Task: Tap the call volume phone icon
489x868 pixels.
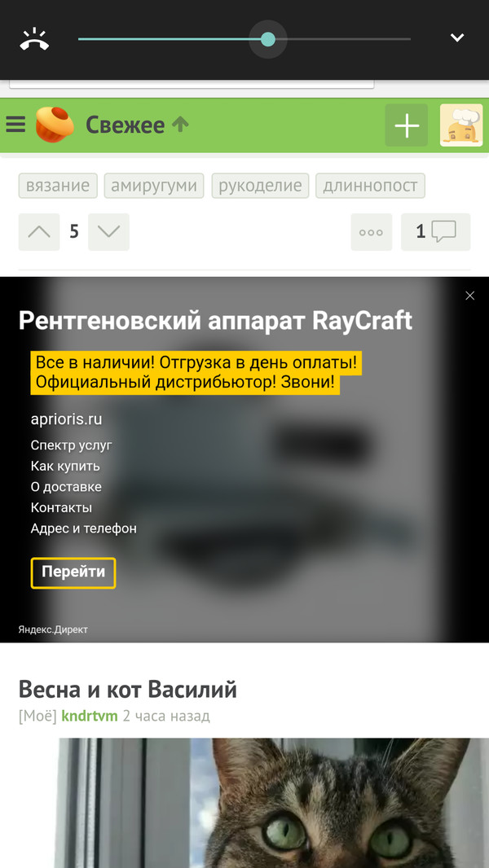Action: click(x=34, y=39)
